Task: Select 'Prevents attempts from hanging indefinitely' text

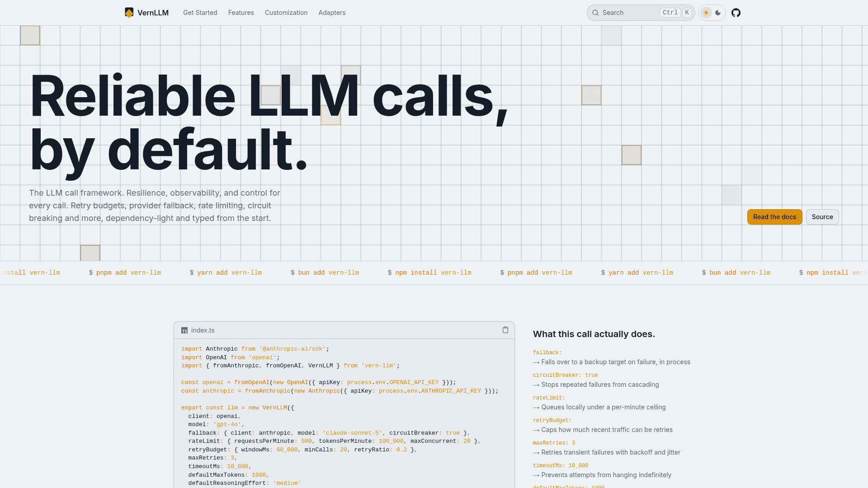Action: point(602,475)
